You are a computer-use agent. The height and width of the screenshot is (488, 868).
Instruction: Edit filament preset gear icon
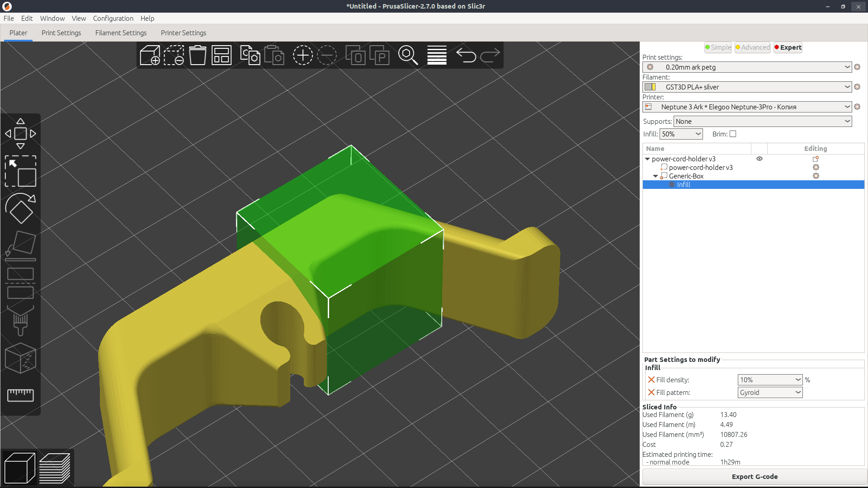857,87
